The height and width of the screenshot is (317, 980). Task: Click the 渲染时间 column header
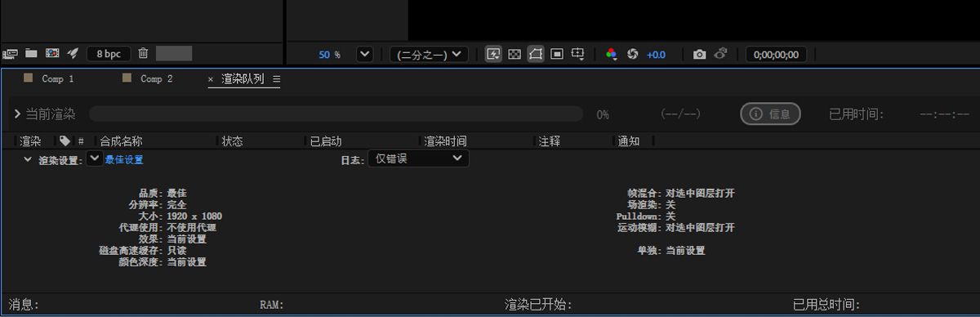click(445, 141)
